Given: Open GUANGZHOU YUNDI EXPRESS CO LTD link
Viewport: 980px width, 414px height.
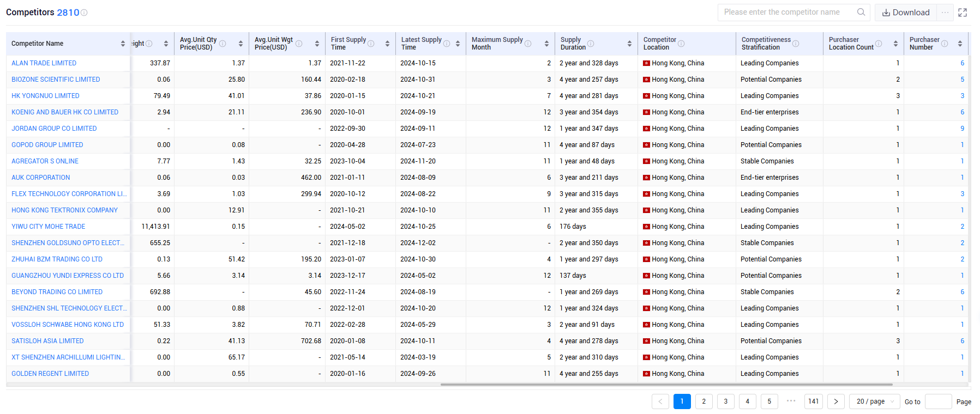Looking at the screenshot, I should tap(68, 276).
